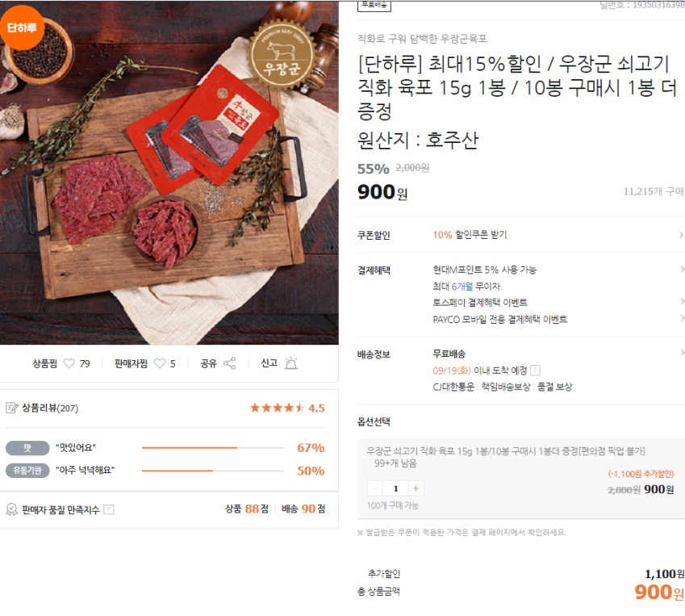This screenshot has height=616, width=685.
Task: Expand the 쿠폰할인 row chevron
Action: (682, 235)
